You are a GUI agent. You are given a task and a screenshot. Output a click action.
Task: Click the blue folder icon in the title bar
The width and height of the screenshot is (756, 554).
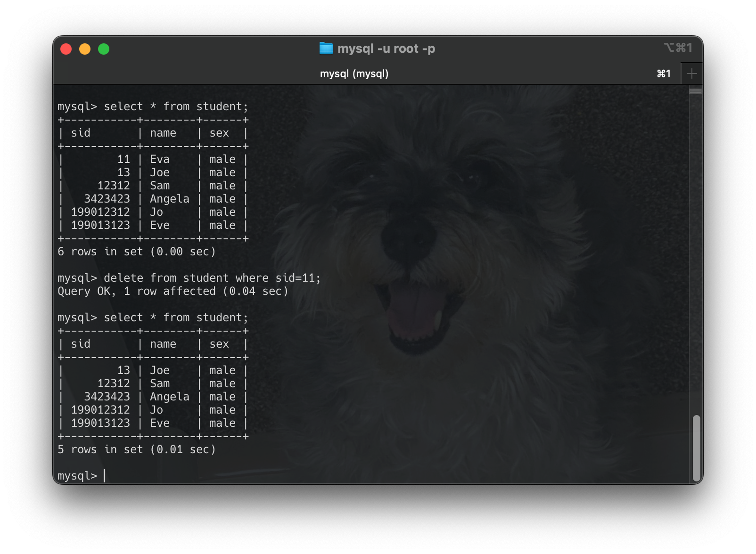(x=325, y=48)
